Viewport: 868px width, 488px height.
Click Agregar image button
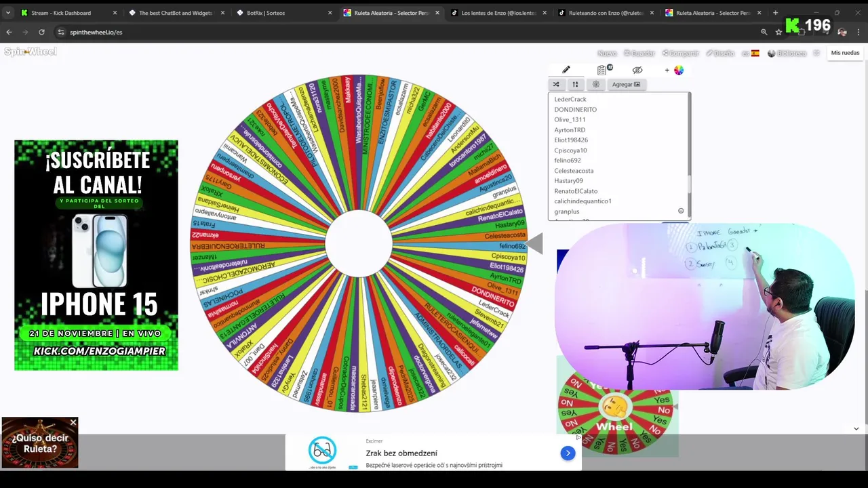[x=626, y=85]
